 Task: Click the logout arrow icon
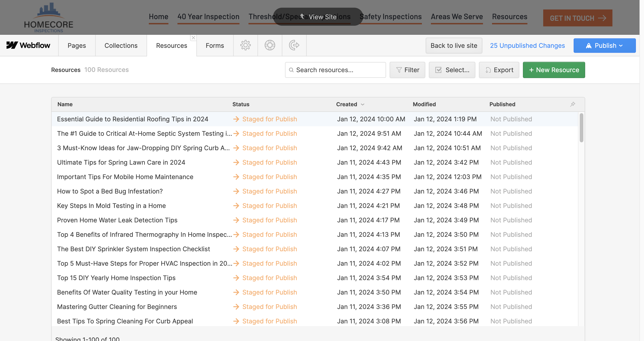(x=294, y=45)
